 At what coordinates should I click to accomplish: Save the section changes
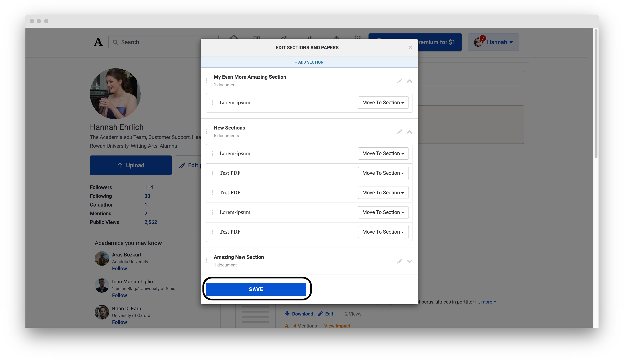pos(256,289)
